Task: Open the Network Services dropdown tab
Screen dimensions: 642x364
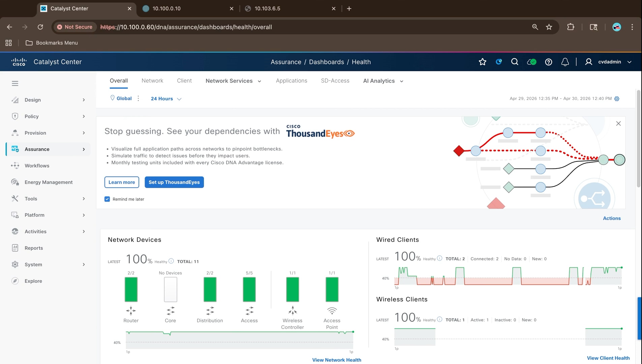Action: pyautogui.click(x=233, y=81)
